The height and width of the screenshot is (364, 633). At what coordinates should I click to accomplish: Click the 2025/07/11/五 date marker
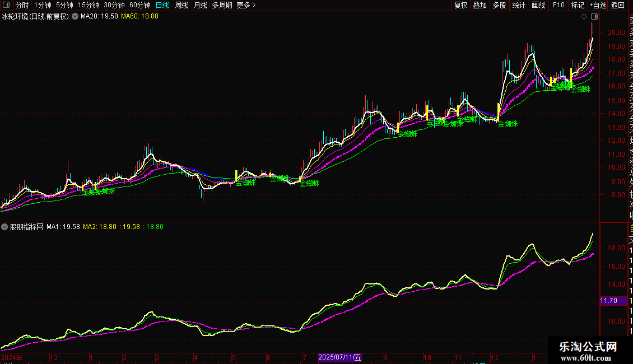pos(339,357)
